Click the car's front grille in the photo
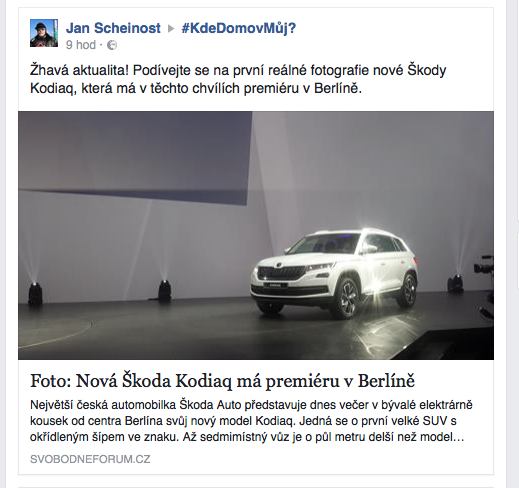Image resolution: width=519 pixels, height=488 pixels. (x=283, y=273)
